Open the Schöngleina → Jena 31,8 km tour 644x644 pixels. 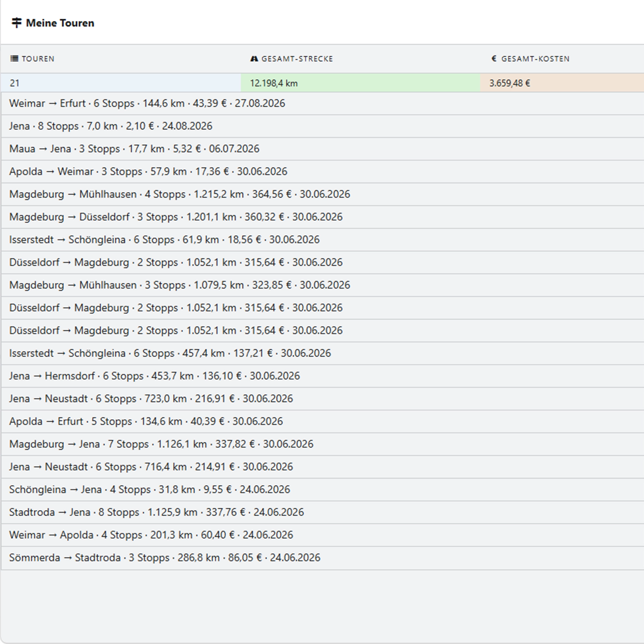click(x=322, y=489)
